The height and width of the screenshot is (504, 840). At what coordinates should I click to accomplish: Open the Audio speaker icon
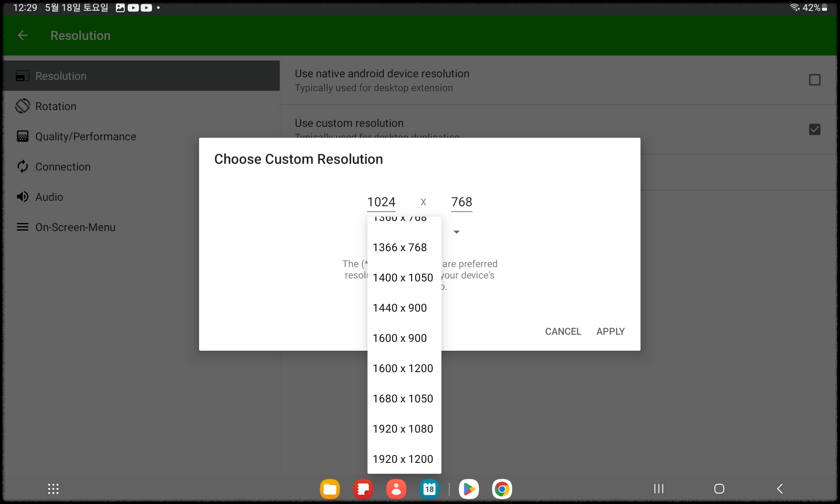tap(23, 197)
